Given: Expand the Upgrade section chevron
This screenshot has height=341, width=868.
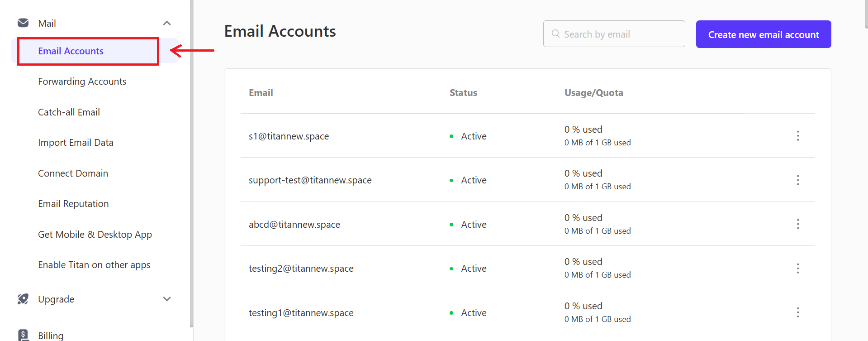Looking at the screenshot, I should click(167, 299).
